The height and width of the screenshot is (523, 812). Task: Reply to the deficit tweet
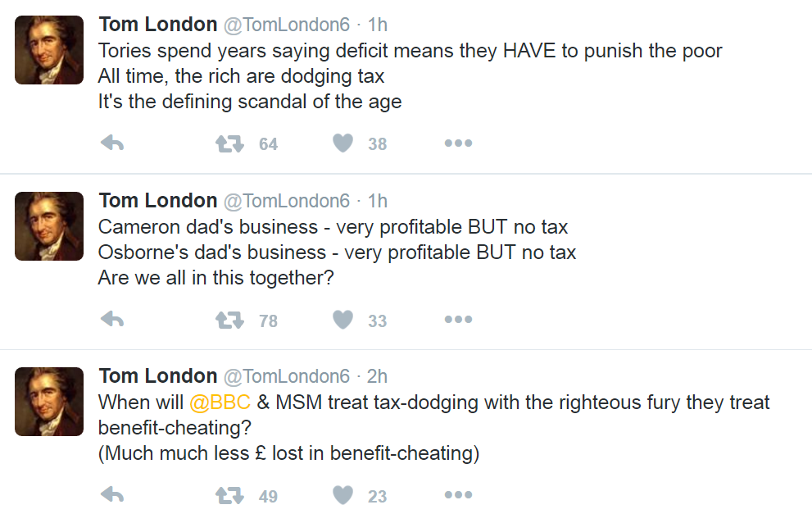coord(112,144)
